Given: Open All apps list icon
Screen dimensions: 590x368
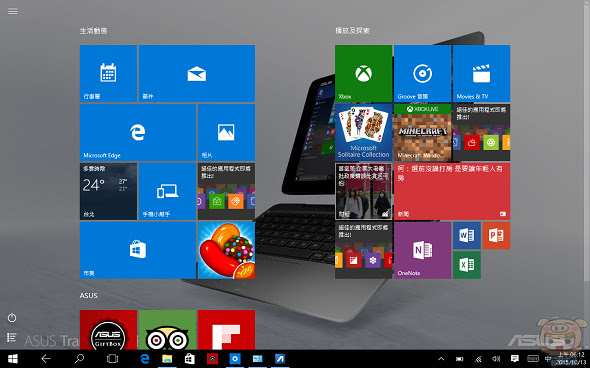Looking at the screenshot, I should click(12, 337).
